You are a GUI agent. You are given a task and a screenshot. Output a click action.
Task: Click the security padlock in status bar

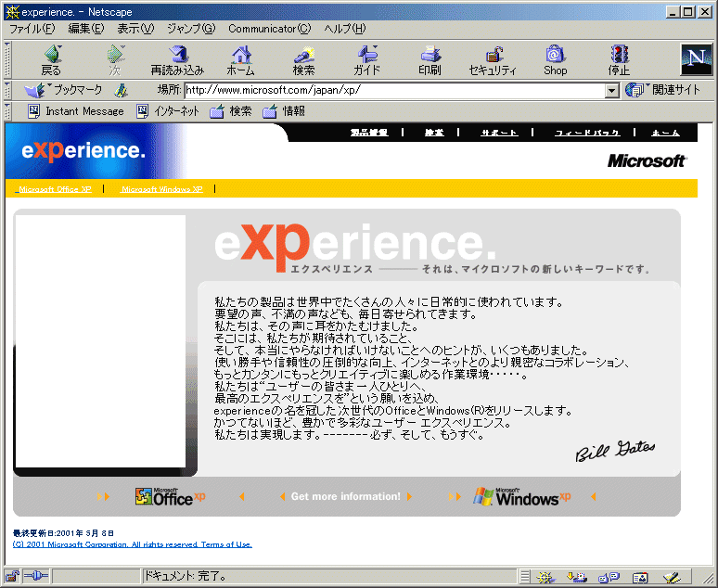12,576
